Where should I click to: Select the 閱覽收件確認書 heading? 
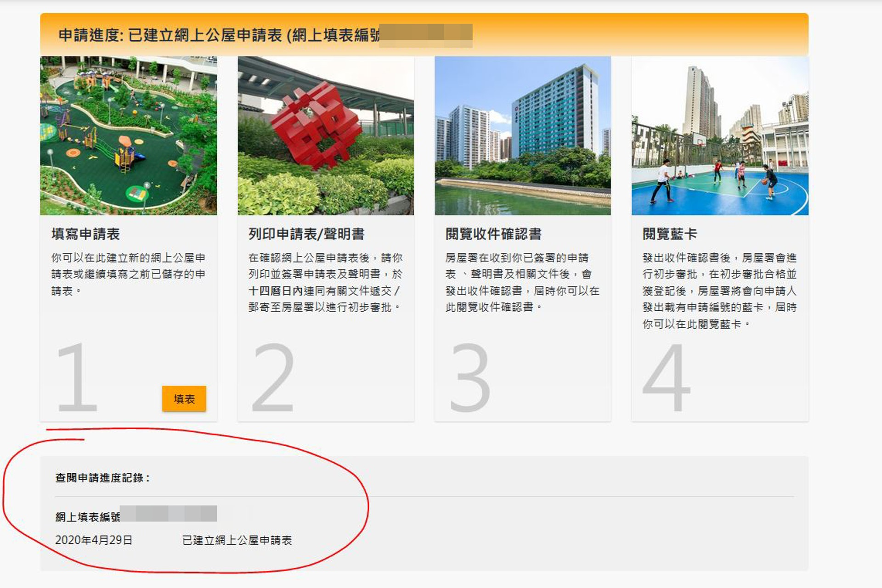493,234
